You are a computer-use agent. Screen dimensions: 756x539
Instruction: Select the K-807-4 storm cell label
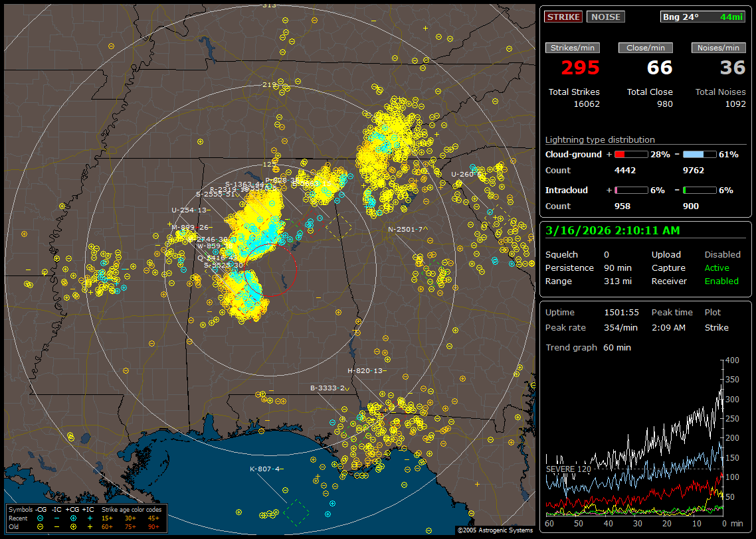(x=265, y=469)
